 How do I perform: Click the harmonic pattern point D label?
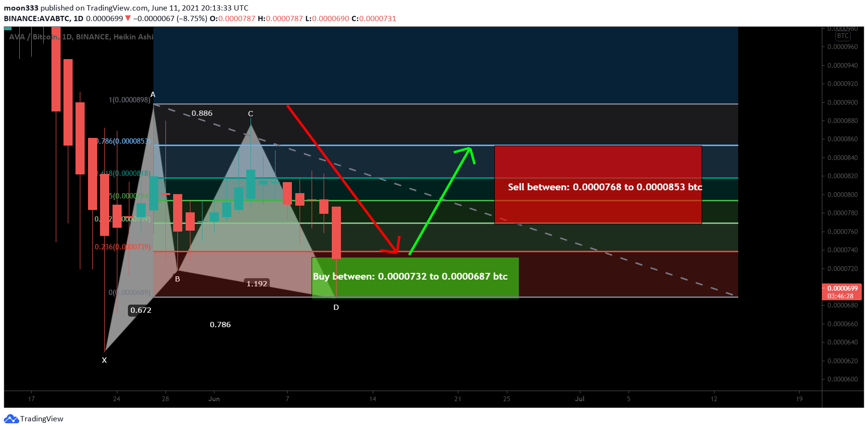click(336, 307)
